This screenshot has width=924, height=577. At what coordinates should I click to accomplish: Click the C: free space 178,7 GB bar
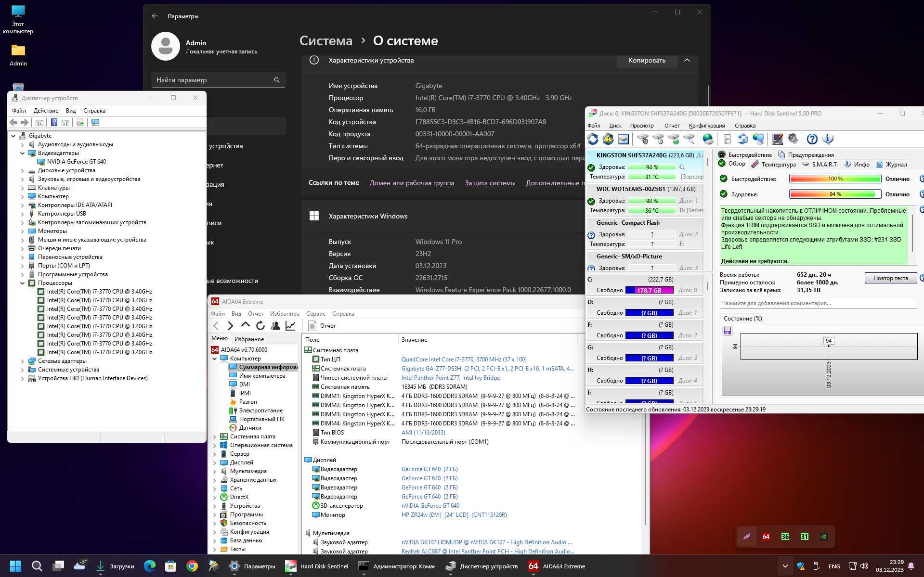649,290
